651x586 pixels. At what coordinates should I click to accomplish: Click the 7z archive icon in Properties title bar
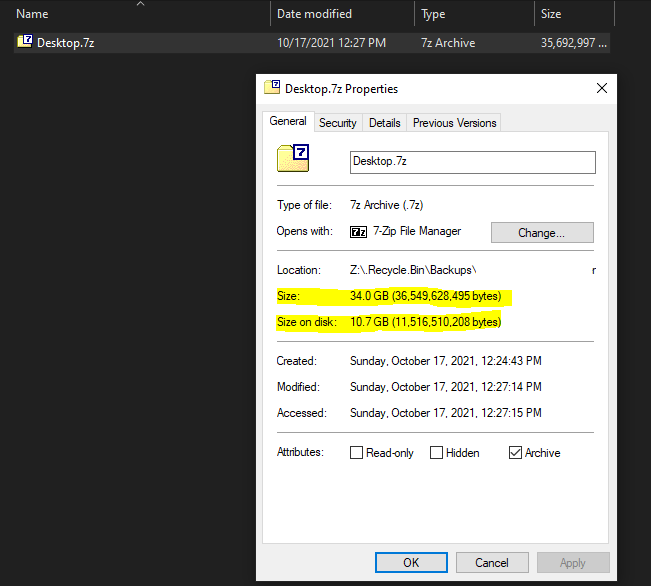pyautogui.click(x=272, y=87)
